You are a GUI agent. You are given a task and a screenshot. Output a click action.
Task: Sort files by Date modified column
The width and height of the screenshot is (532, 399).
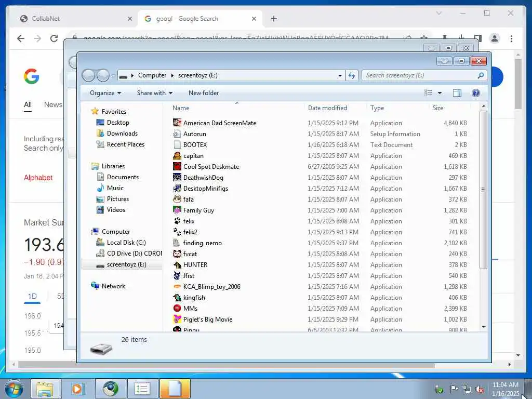tap(335, 108)
